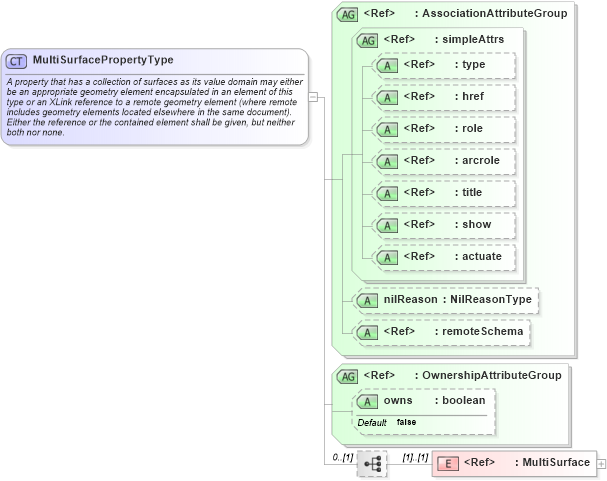Click the E icon of MultiSurface element

(448, 464)
